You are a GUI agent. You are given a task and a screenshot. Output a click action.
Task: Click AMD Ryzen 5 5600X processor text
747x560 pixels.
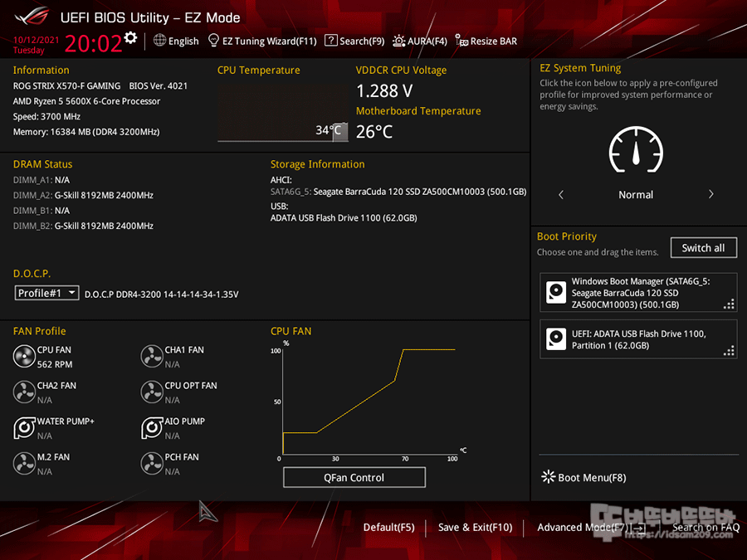tap(86, 101)
